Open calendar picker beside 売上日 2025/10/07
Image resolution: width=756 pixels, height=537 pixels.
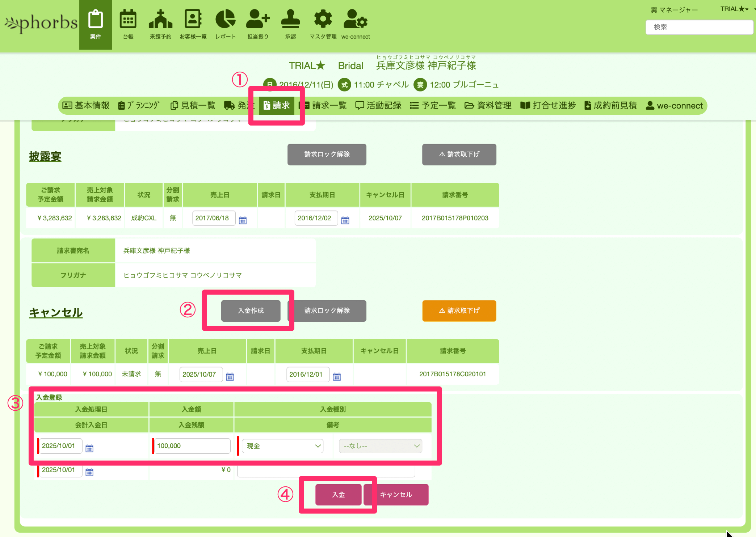pos(230,376)
